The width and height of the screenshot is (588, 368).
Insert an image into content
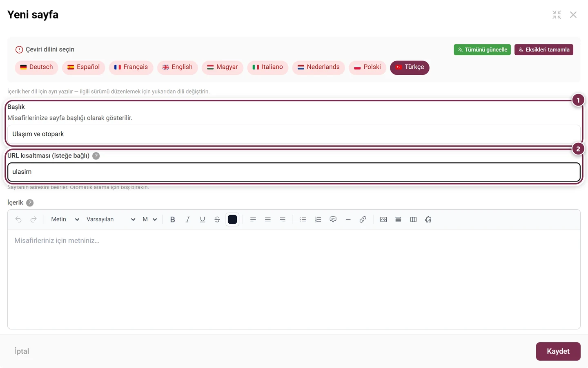(383, 220)
